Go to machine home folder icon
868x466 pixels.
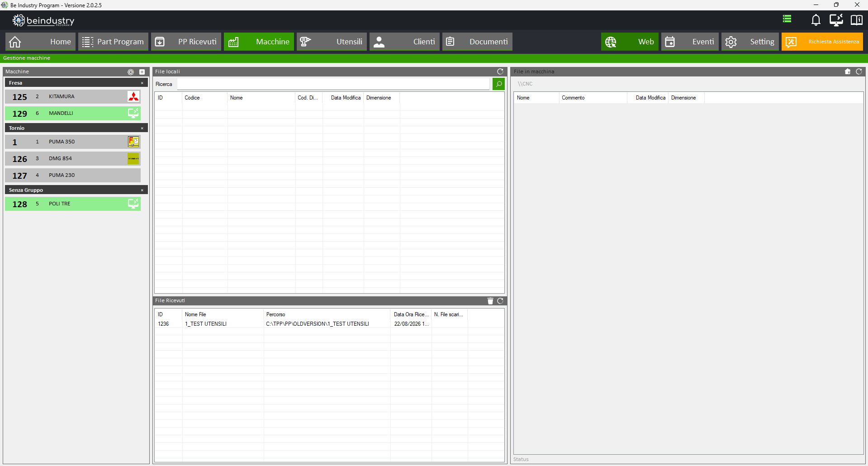coord(848,71)
